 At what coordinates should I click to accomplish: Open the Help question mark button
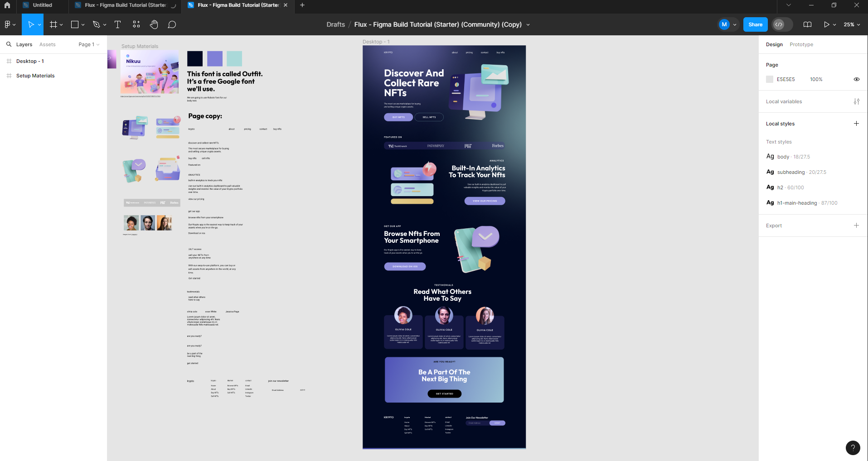coord(853,448)
